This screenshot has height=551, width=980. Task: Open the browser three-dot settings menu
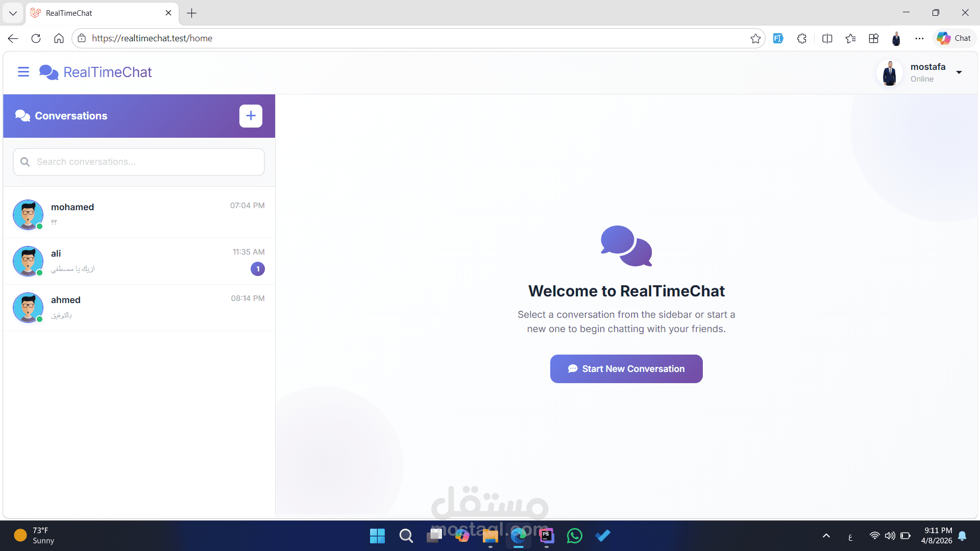pos(920,38)
